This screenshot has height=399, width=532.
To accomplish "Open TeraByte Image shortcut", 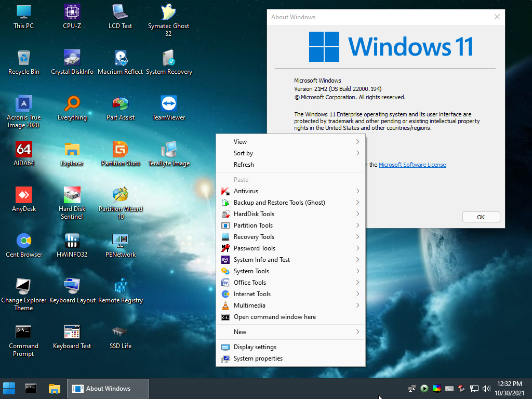I will [169, 154].
